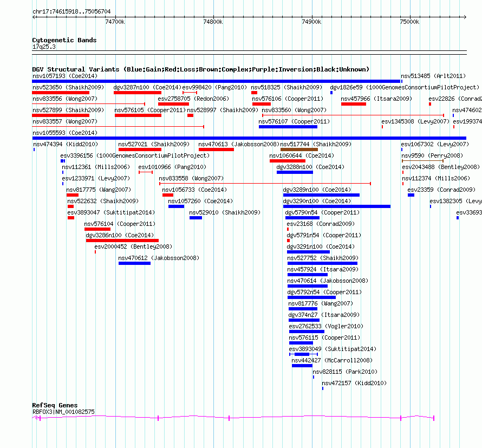Select nsv833556 (Wong2007) variant

point(65,99)
